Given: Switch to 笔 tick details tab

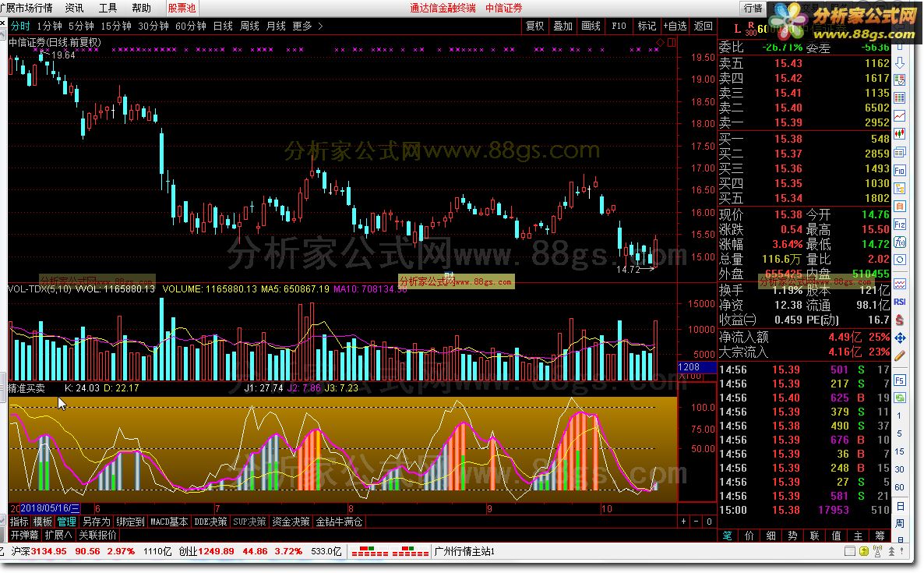Looking at the screenshot, I should point(727,536).
